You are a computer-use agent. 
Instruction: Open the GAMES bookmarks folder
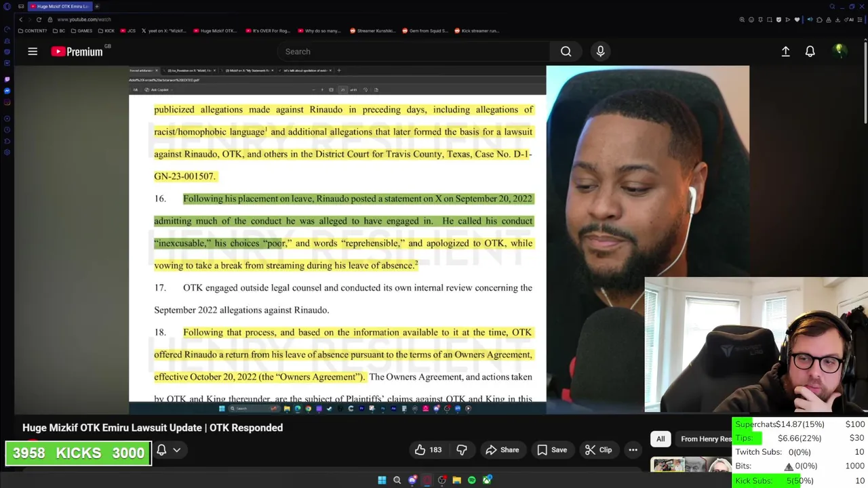coord(81,30)
